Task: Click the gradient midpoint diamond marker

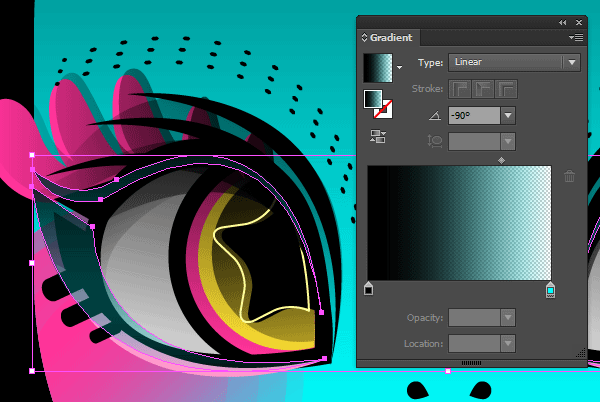Action: (501, 158)
